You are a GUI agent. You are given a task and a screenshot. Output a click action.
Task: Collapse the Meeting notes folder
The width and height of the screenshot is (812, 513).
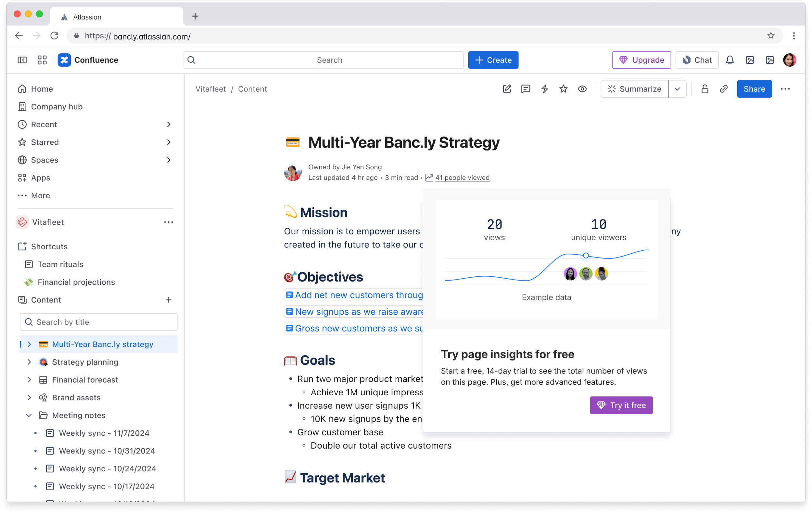(29, 415)
